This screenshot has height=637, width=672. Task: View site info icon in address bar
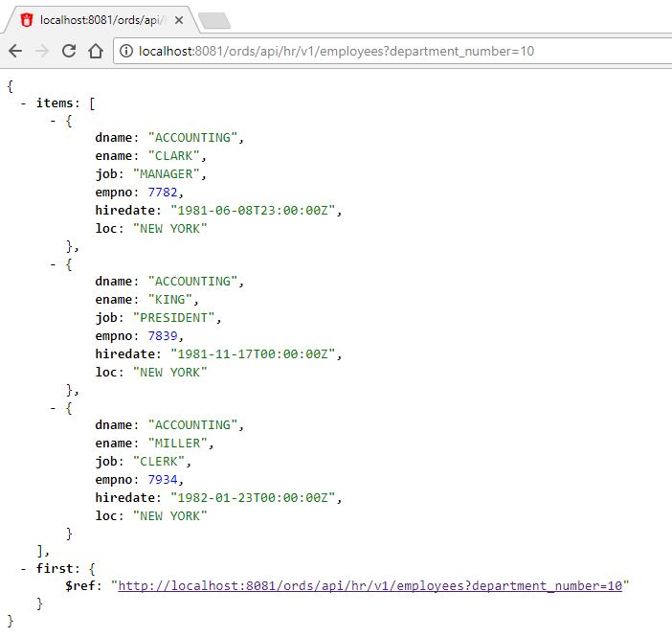(126, 51)
